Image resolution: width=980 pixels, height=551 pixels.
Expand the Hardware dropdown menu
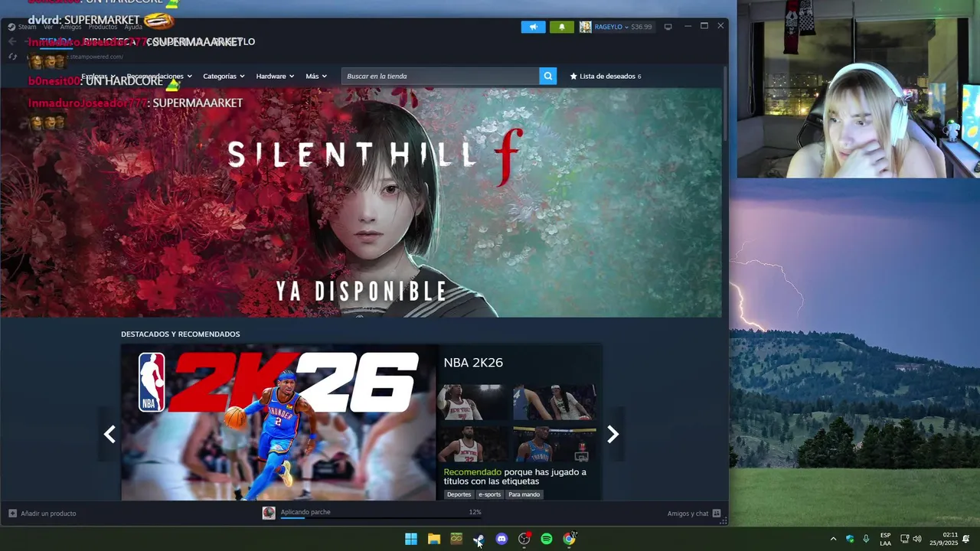pyautogui.click(x=275, y=76)
